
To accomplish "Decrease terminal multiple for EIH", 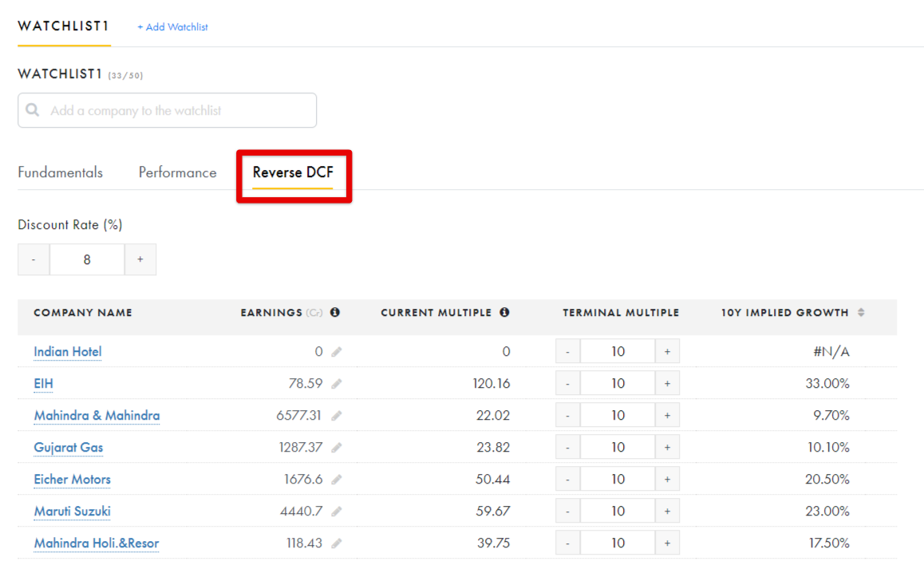I will pyautogui.click(x=568, y=384).
